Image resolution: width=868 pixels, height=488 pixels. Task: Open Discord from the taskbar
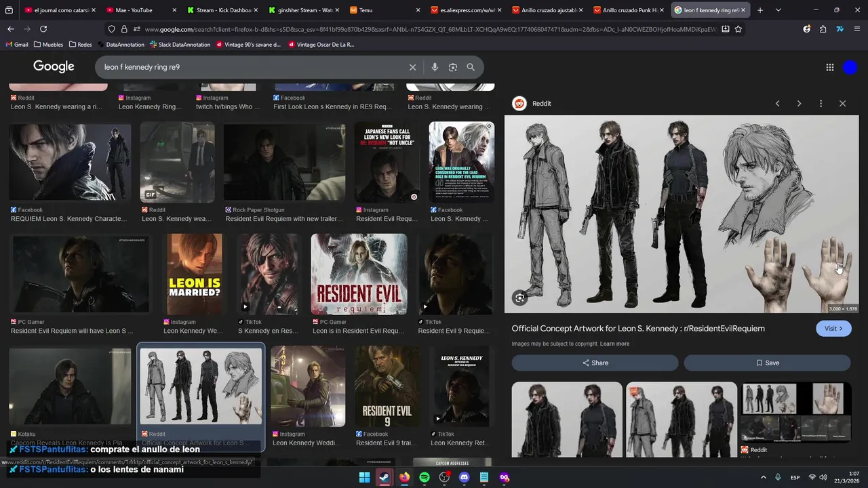(465, 477)
